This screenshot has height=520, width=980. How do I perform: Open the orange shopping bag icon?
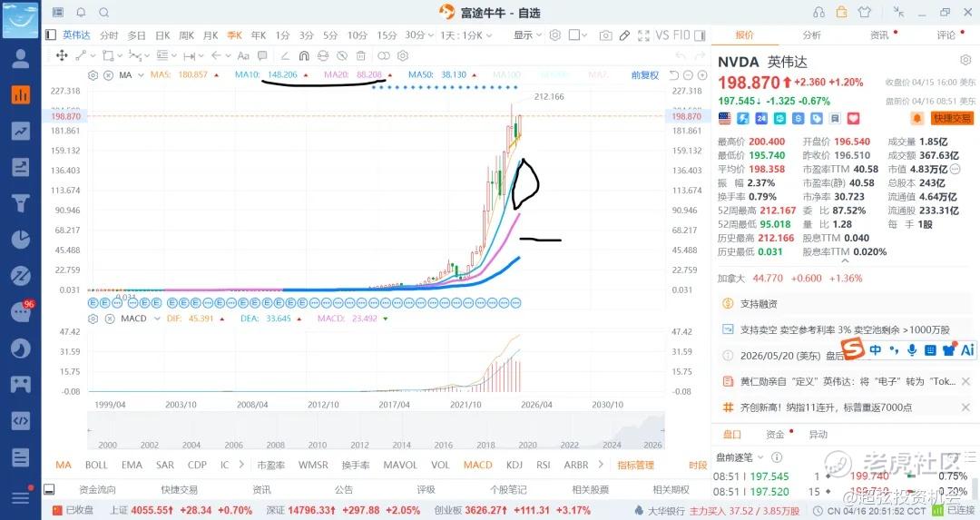pos(841,12)
